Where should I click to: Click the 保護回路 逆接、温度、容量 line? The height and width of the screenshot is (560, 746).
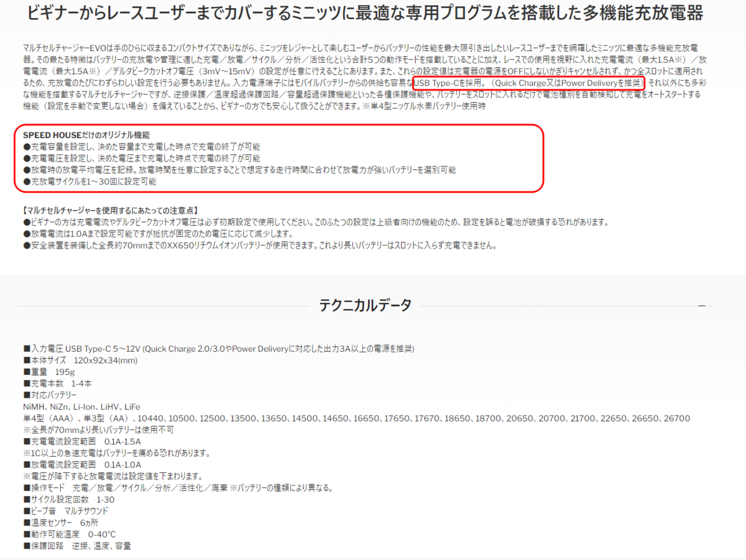(x=76, y=546)
